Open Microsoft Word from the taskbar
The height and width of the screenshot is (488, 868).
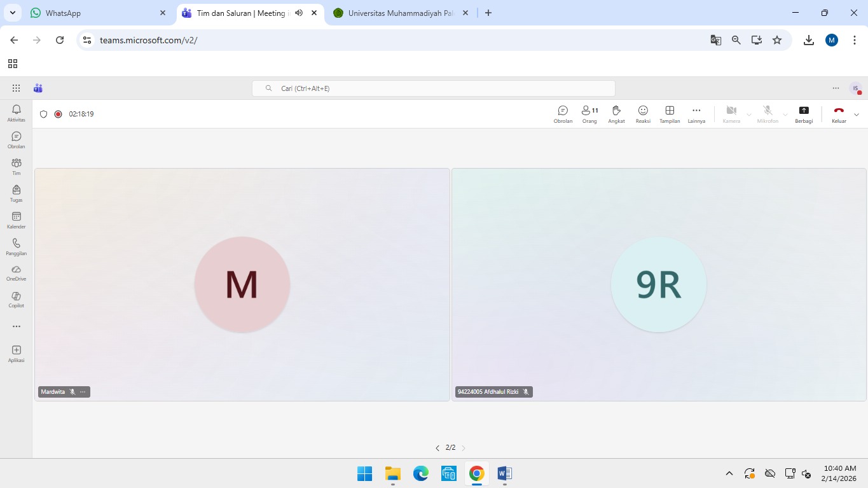[504, 473]
